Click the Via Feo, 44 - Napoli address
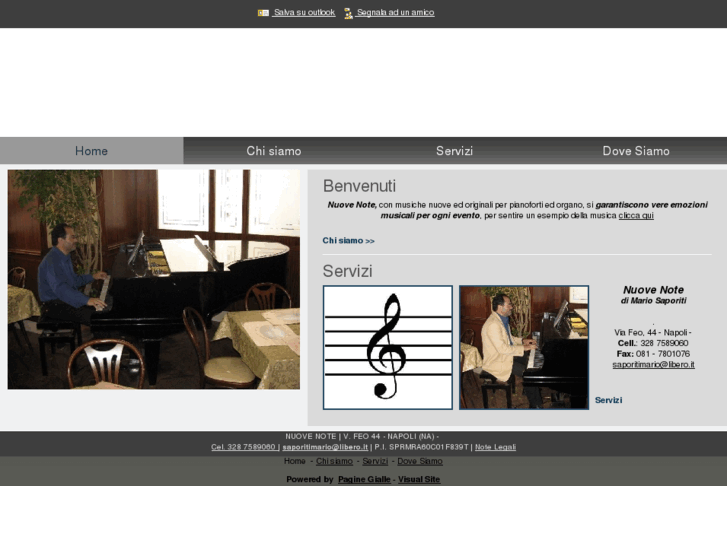The height and width of the screenshot is (545, 727). [x=653, y=333]
